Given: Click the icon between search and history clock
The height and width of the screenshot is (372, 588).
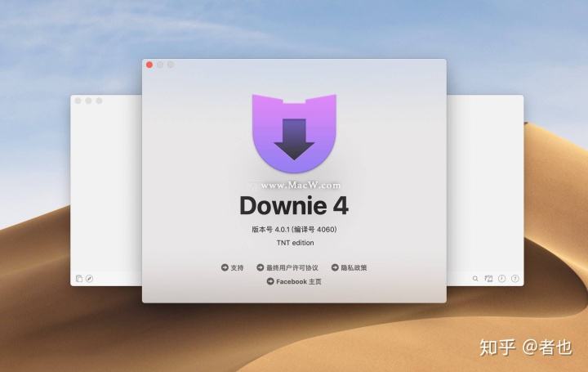Looking at the screenshot, I should 488,278.
